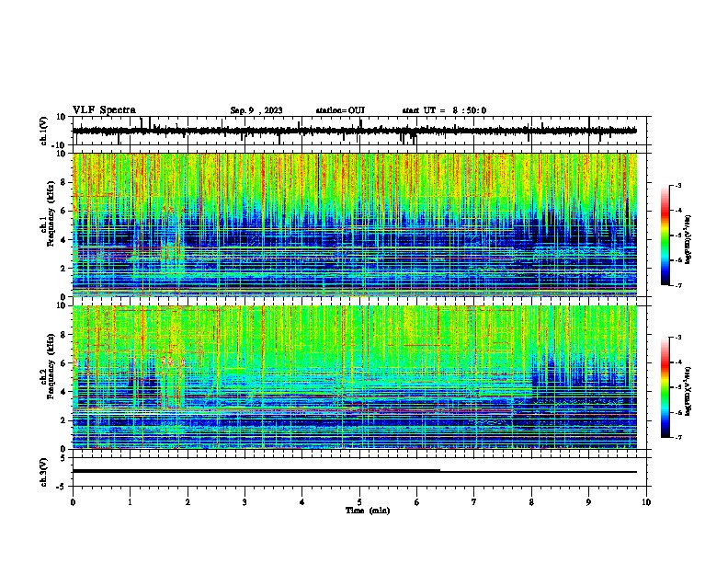Click the "VLF Spectra" title text

tap(104, 110)
